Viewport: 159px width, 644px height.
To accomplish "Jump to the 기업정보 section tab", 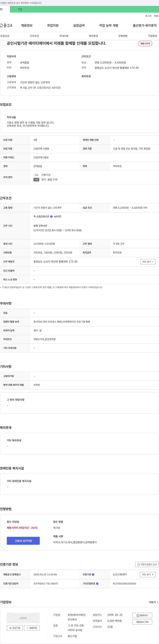I will click(153, 36).
